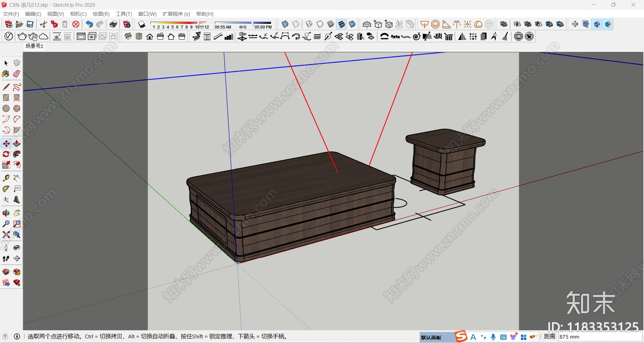Enable Hidden Line face style
The width and height of the screenshot is (644, 343).
(320, 24)
